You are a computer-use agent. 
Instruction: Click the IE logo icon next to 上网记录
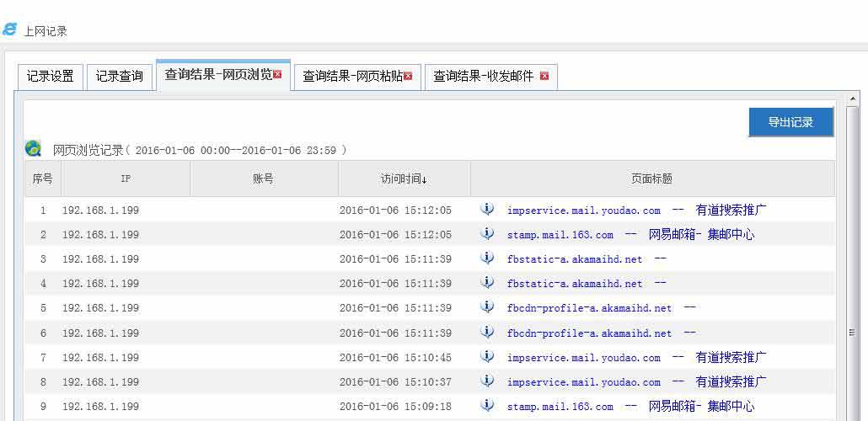click(x=10, y=29)
